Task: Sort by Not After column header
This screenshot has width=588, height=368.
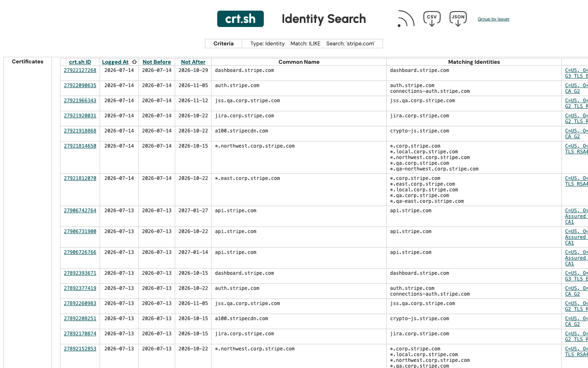Action: coord(193,62)
